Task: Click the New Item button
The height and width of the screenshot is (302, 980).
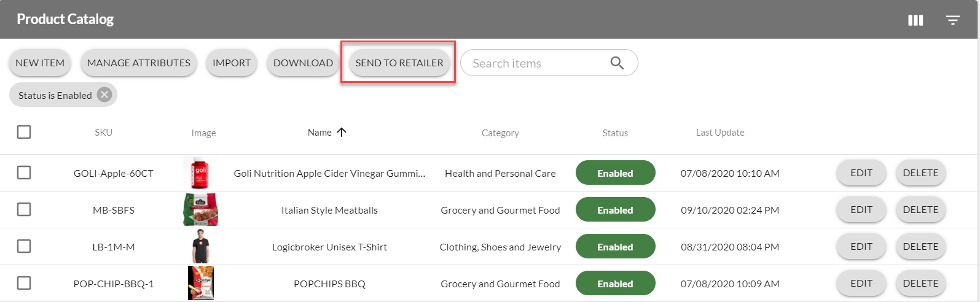Action: [40, 63]
